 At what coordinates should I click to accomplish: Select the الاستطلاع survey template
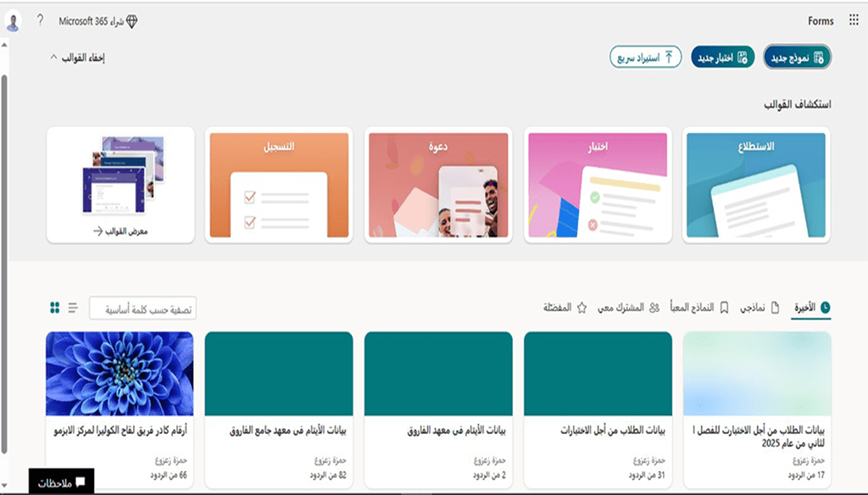coord(755,185)
